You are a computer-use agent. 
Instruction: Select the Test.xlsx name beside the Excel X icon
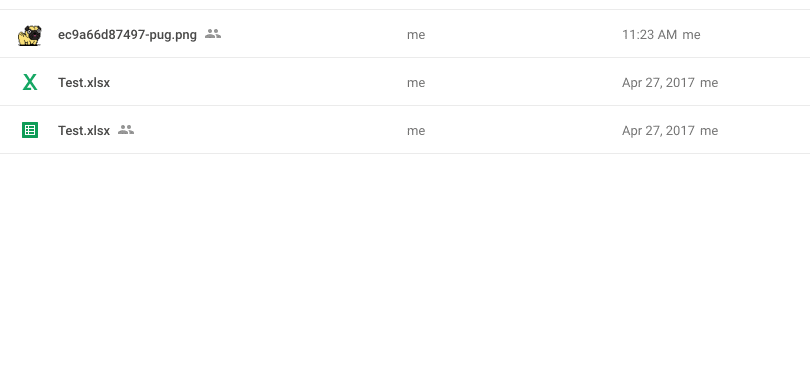coord(84,83)
